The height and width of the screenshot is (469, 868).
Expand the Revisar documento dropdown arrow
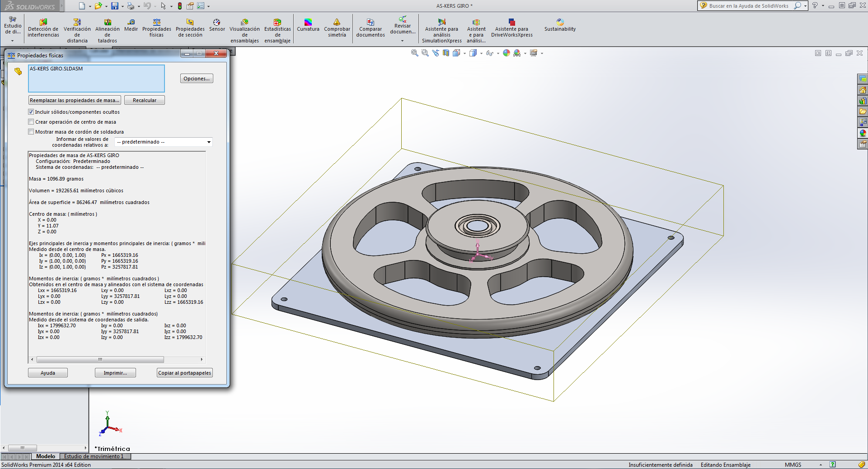click(x=402, y=41)
